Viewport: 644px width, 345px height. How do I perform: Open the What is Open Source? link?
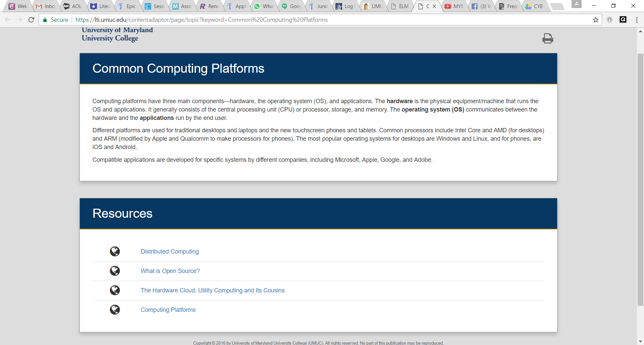coord(170,271)
